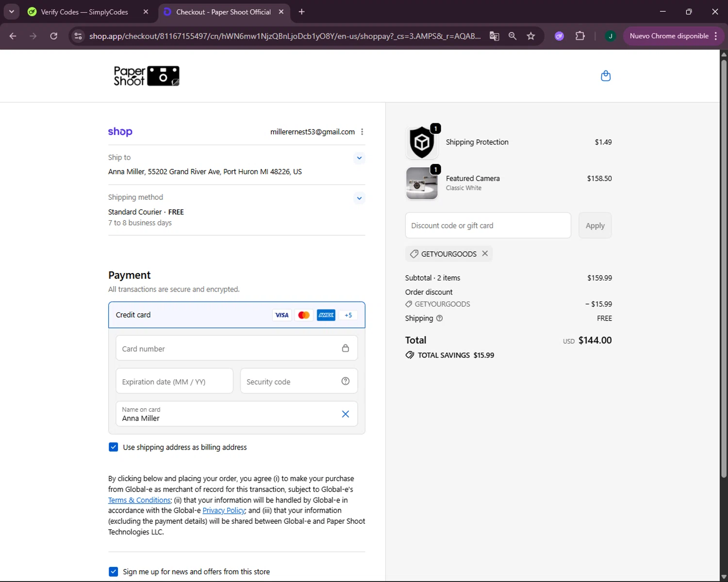Click the Featured Camera item name
The height and width of the screenshot is (582, 728).
(473, 178)
